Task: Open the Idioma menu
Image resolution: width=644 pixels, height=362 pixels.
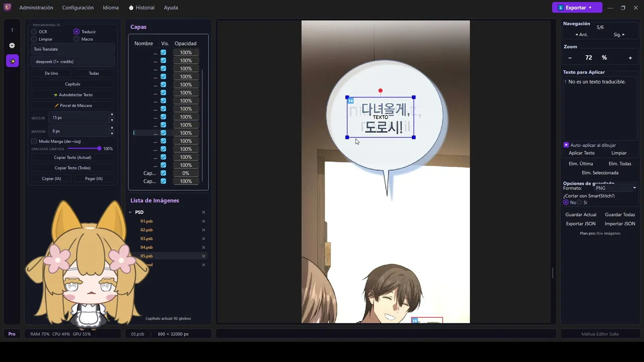Action: [x=111, y=8]
